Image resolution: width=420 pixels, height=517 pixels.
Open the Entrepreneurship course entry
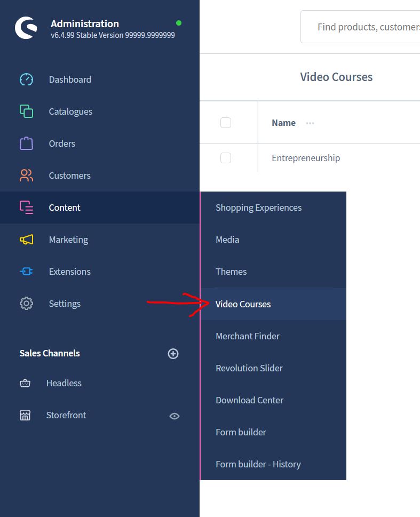coord(306,158)
